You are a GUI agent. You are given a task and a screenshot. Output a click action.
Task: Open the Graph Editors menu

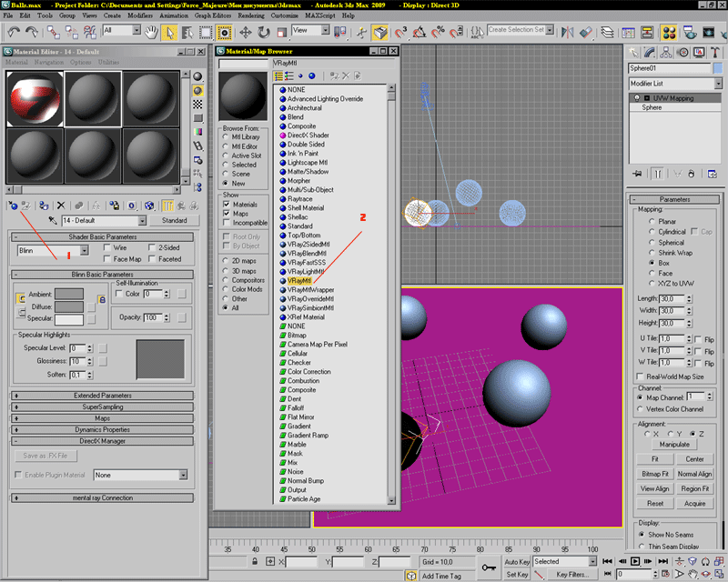213,15
